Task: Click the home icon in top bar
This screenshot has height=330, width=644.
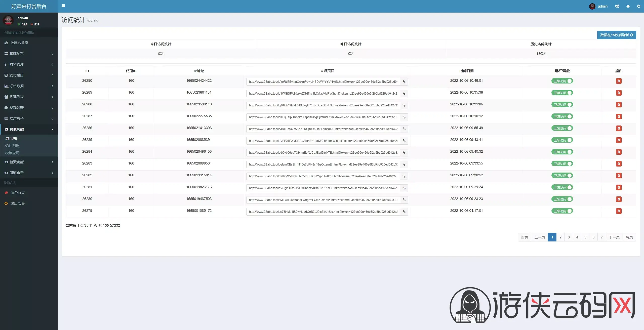Action: (628, 6)
